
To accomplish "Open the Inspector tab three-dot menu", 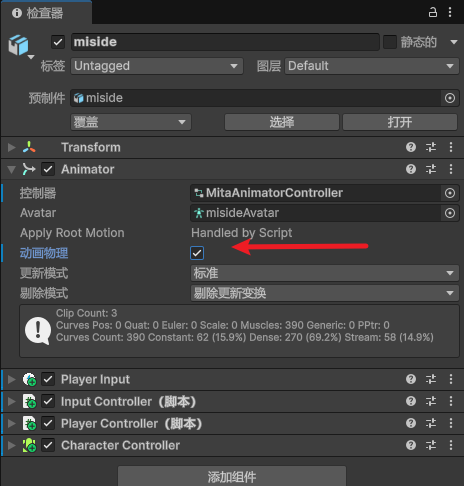I will coord(450,12).
